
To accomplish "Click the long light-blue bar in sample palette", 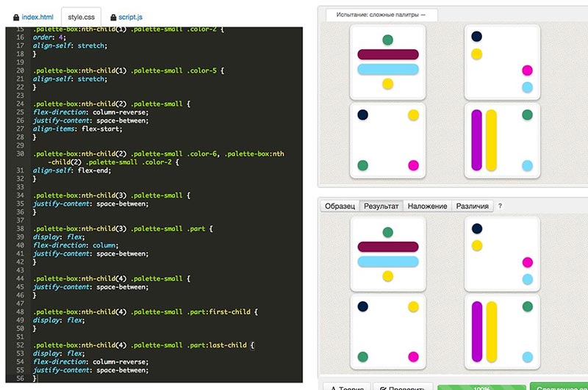I will [388, 70].
